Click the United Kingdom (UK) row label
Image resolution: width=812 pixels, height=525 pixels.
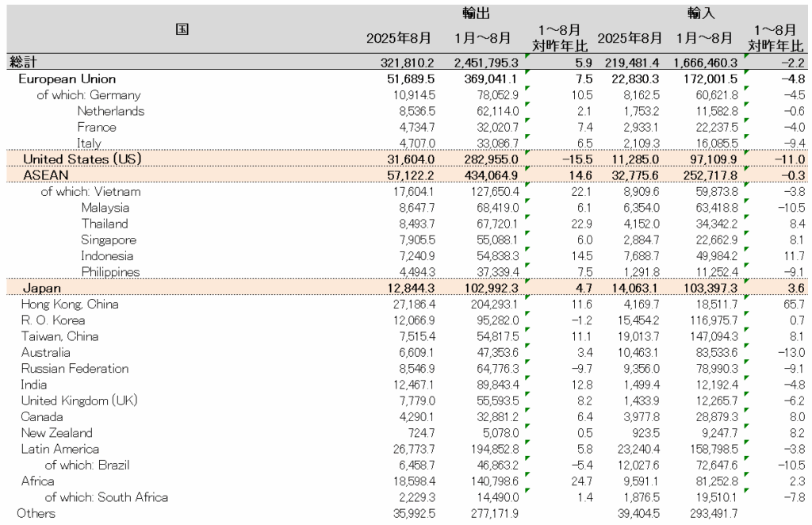pyautogui.click(x=79, y=400)
